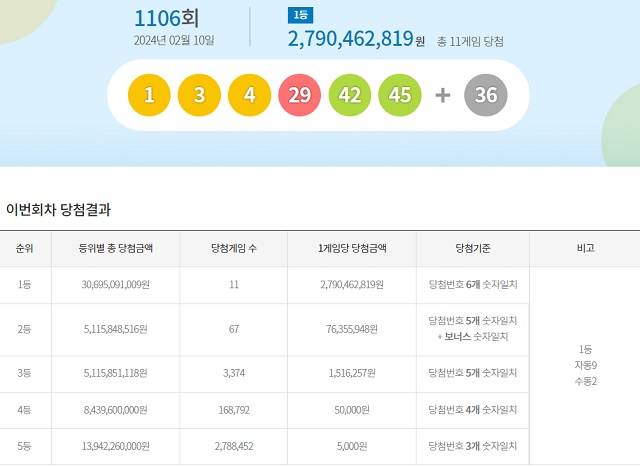Click the total amount 8,439,600,000원
This screenshot has width=640, height=467.
tap(116, 410)
